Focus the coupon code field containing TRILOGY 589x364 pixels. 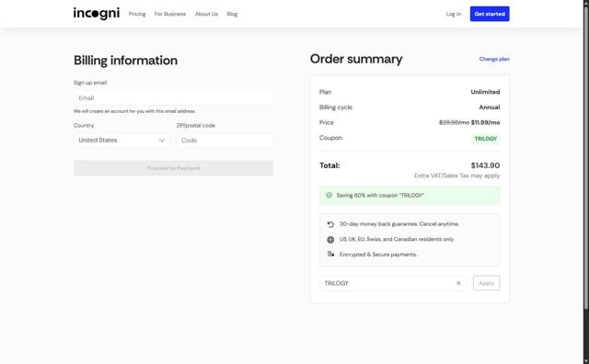393,283
